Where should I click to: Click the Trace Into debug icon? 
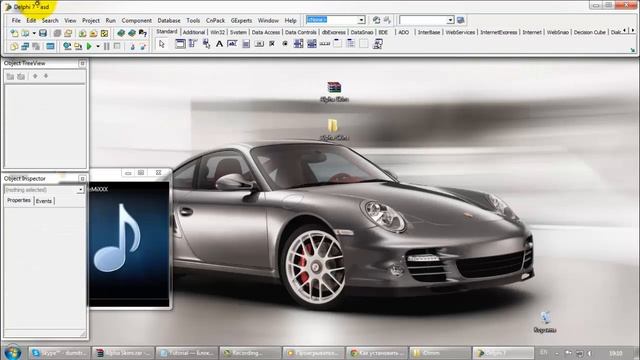132,46
